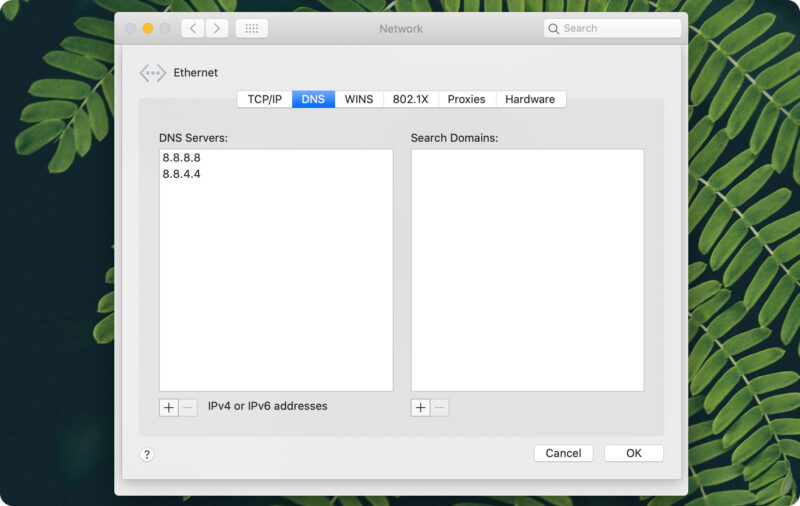Select the DNS tab
The height and width of the screenshot is (506, 800).
click(x=313, y=99)
